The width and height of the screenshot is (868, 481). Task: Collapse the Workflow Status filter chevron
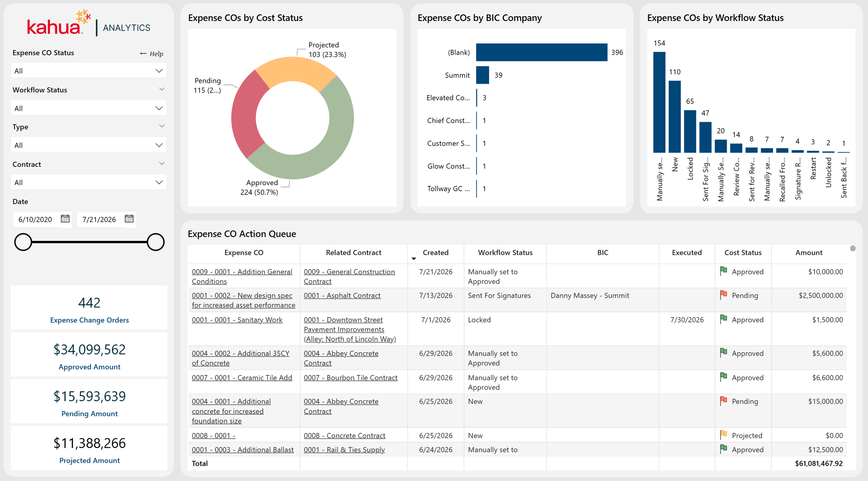[162, 89]
